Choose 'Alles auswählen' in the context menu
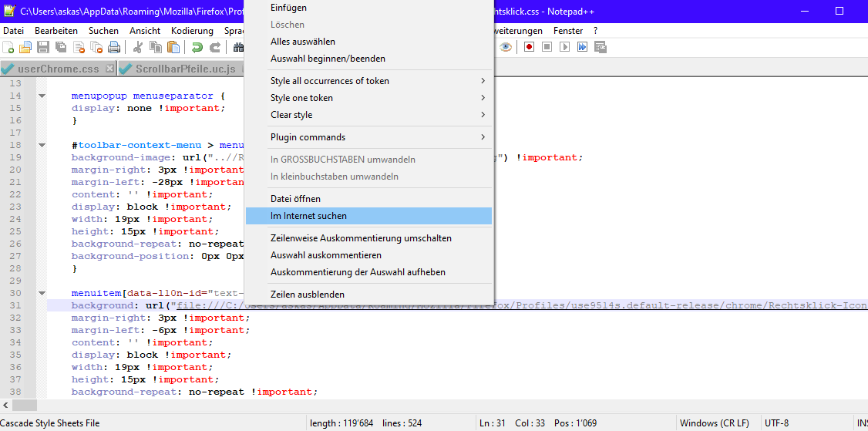Viewport: 868px width, 431px height. (x=303, y=42)
